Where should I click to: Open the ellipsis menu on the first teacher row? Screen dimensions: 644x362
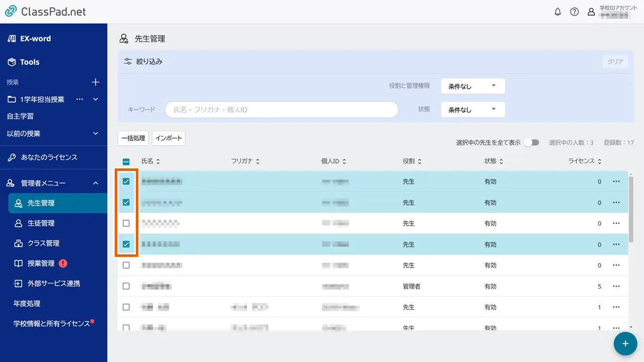[x=616, y=181]
